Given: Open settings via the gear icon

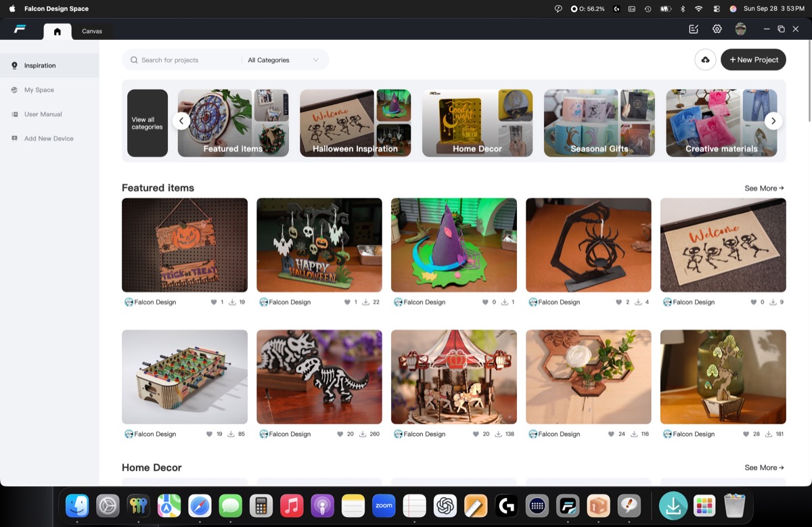Looking at the screenshot, I should pyautogui.click(x=717, y=29).
